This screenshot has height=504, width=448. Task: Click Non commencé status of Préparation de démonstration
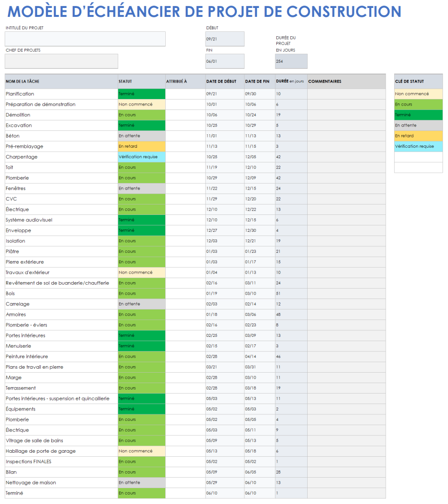coord(141,104)
